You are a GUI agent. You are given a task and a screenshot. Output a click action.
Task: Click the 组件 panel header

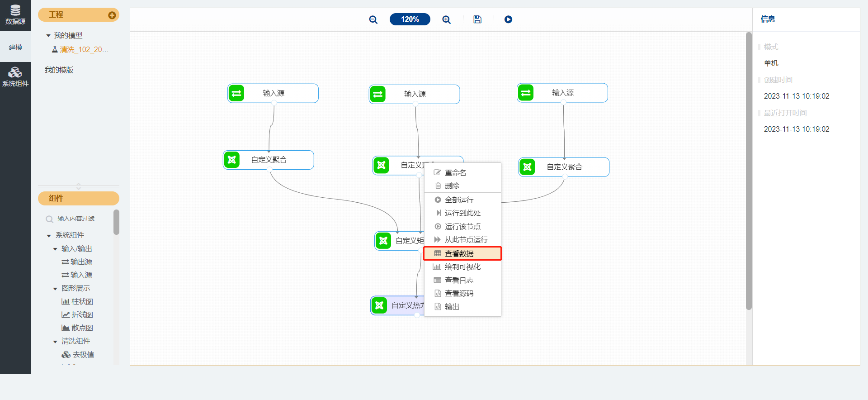point(79,199)
